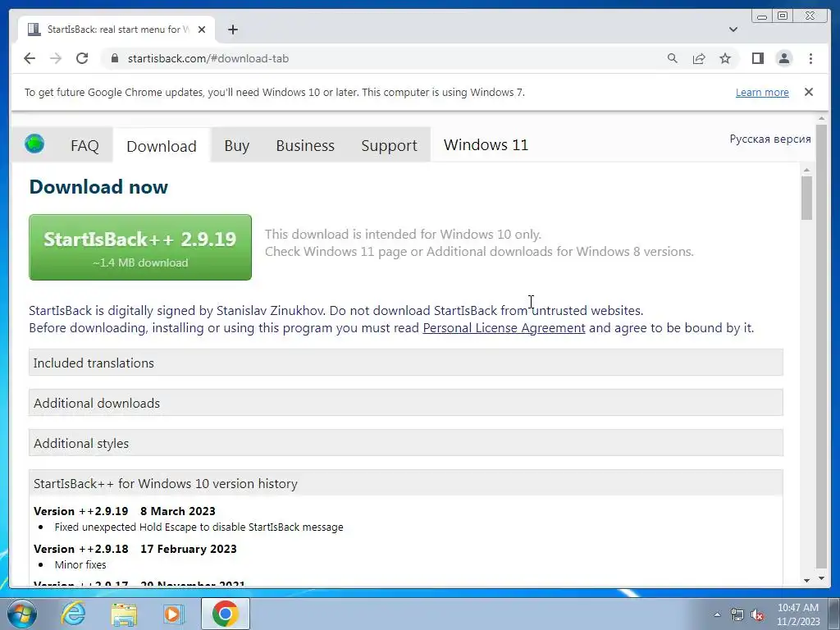Viewport: 840px width, 630px height.
Task: Click the inner scrollbar up arrow
Action: pyautogui.click(x=807, y=170)
